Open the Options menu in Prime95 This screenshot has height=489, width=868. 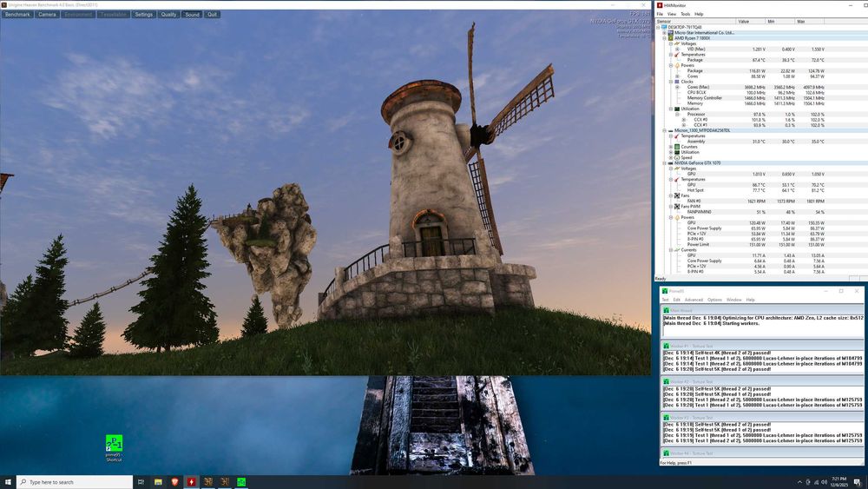click(x=714, y=300)
